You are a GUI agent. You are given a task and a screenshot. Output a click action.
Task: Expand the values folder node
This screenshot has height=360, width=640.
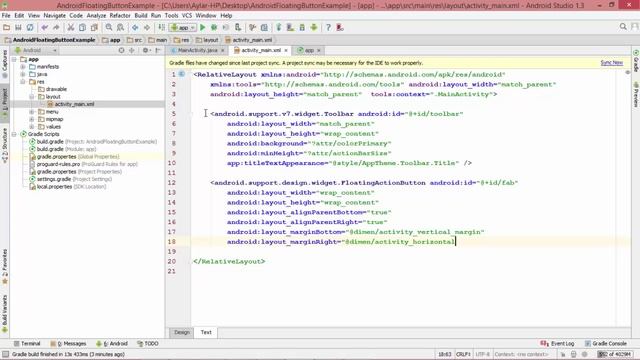click(x=32, y=127)
